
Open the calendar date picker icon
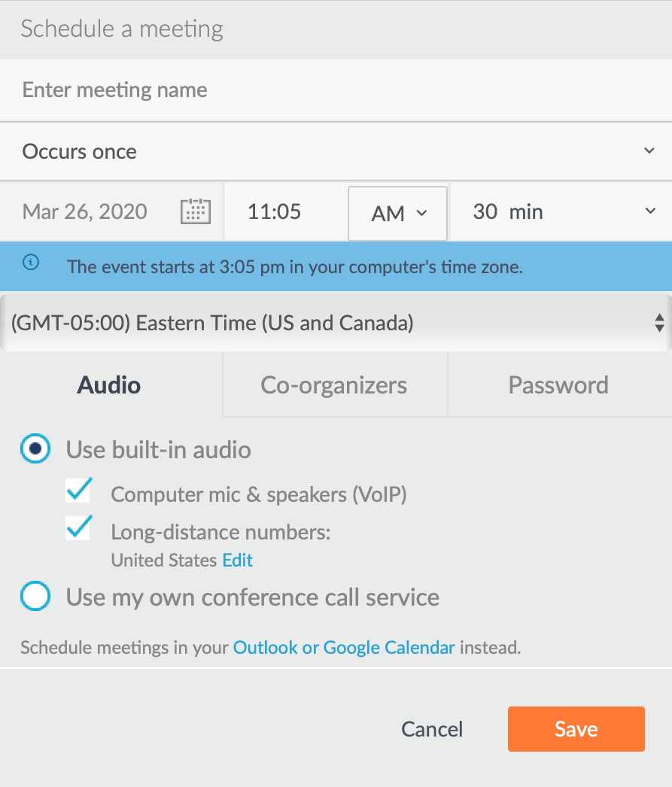click(195, 211)
